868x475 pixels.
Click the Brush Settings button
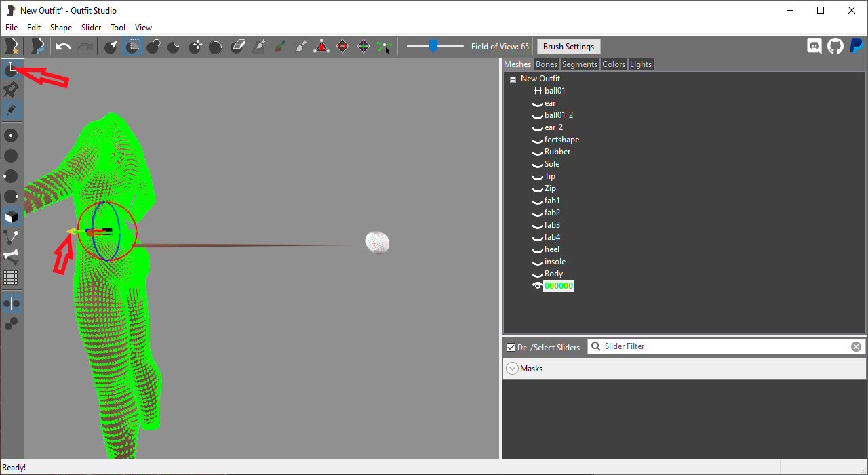pyautogui.click(x=568, y=47)
